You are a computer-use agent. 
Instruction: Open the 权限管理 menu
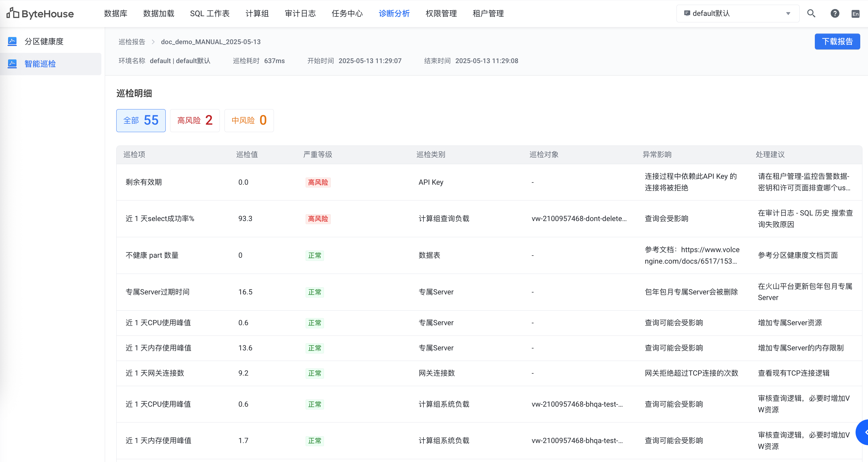coord(441,13)
